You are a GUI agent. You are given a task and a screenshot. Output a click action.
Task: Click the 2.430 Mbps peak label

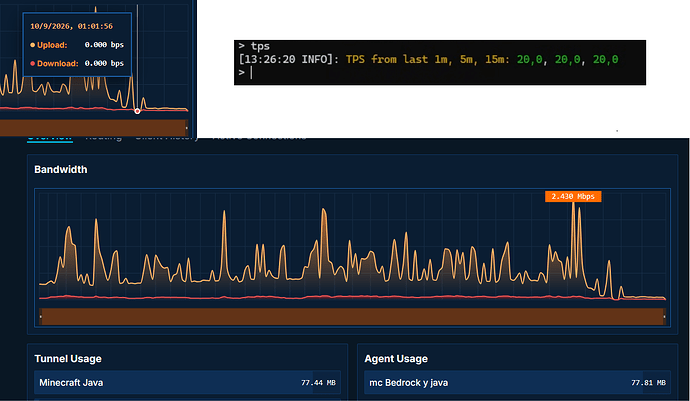pyautogui.click(x=573, y=196)
